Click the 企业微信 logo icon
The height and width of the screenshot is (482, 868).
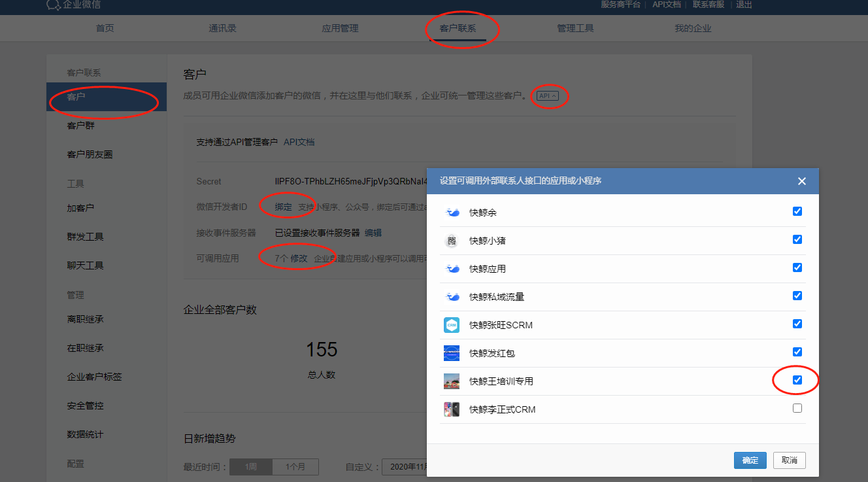(54, 5)
